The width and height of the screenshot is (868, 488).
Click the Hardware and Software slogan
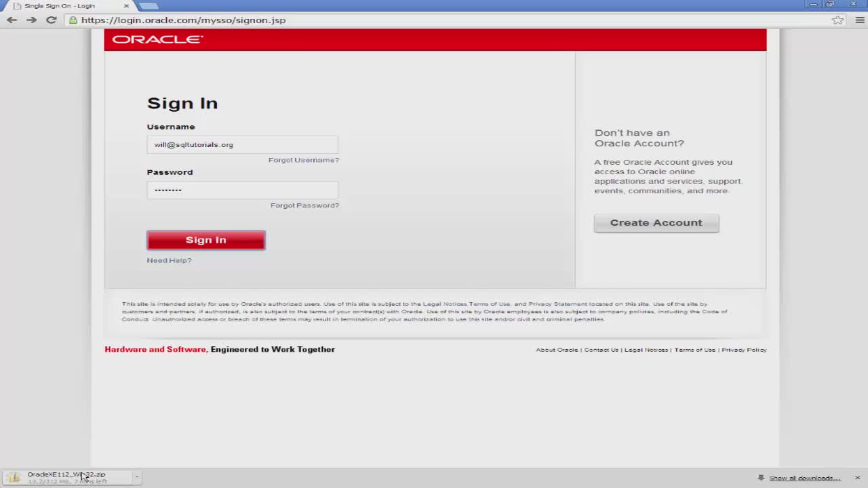pos(220,349)
